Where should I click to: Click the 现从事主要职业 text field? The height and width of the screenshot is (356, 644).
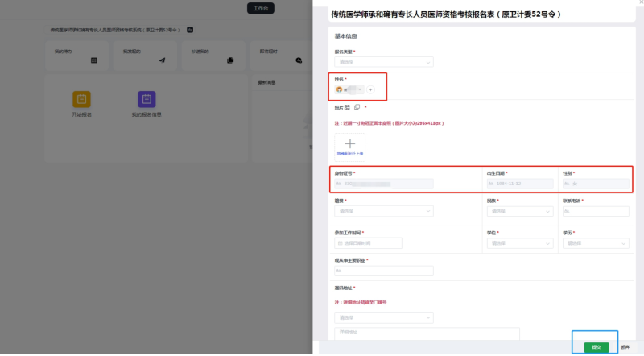tap(383, 271)
